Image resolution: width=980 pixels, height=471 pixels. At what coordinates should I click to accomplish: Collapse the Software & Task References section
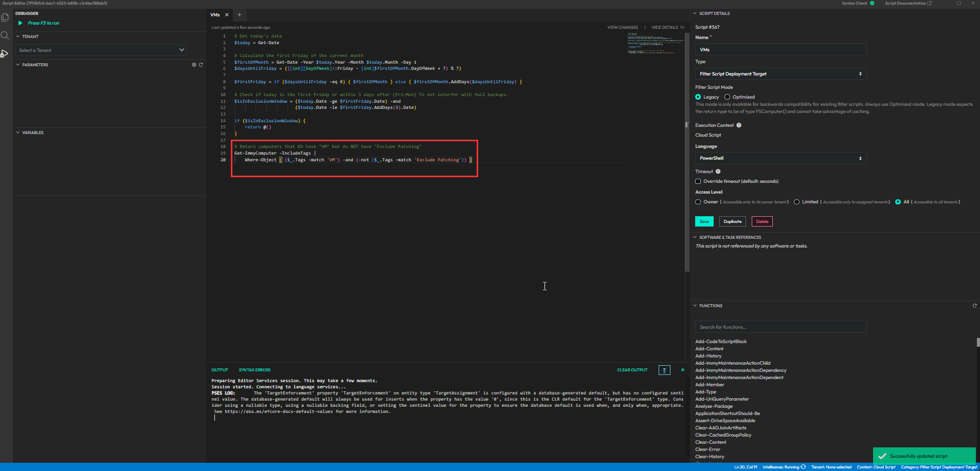click(x=695, y=237)
